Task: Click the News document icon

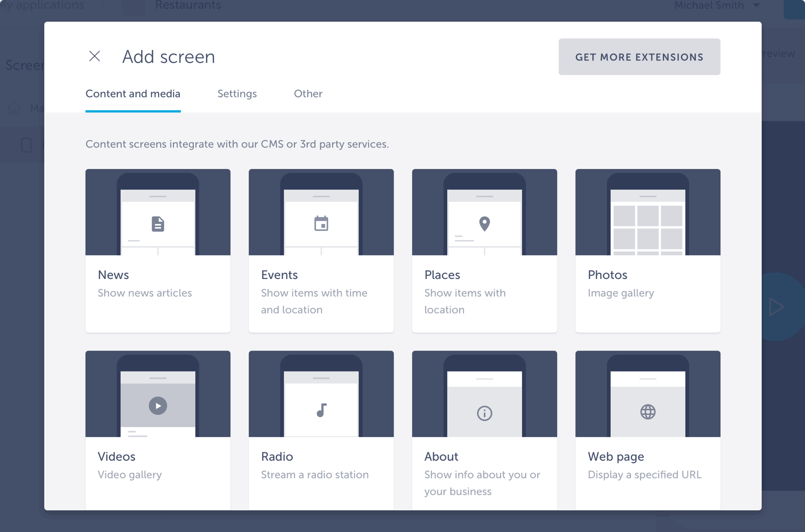Action: pyautogui.click(x=158, y=224)
